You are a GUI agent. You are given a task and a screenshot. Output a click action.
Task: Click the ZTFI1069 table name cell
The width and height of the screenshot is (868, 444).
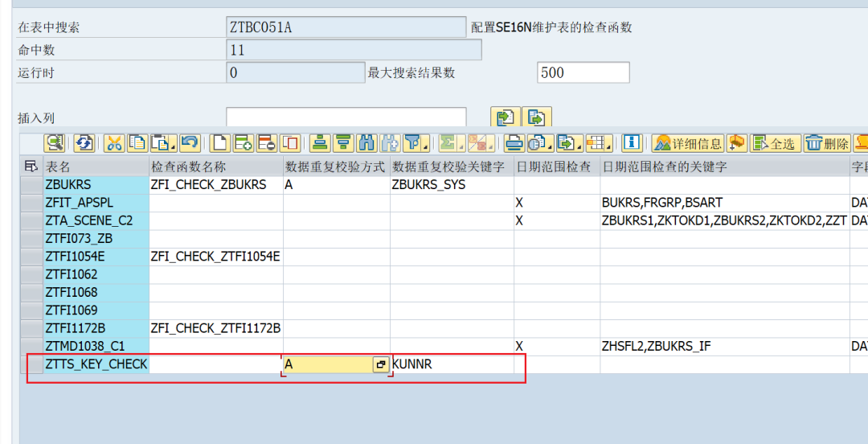pos(96,310)
